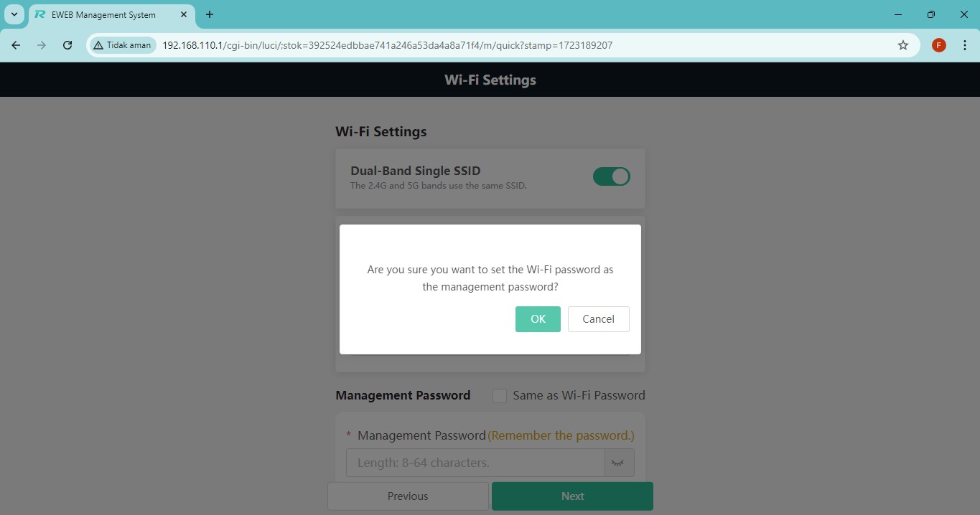980x515 pixels.
Task: Open a new tab with plus icon
Action: pos(210,14)
